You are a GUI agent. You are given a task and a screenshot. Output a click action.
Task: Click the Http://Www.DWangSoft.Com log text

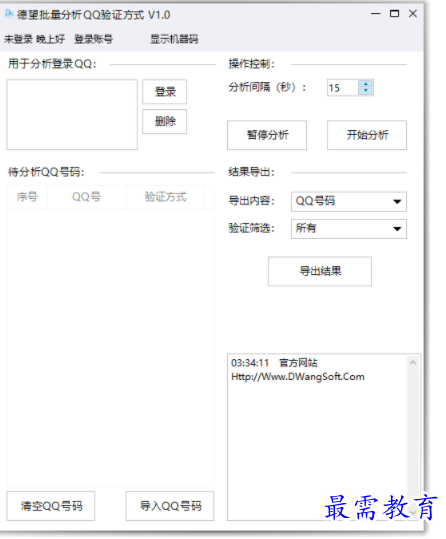pos(298,377)
